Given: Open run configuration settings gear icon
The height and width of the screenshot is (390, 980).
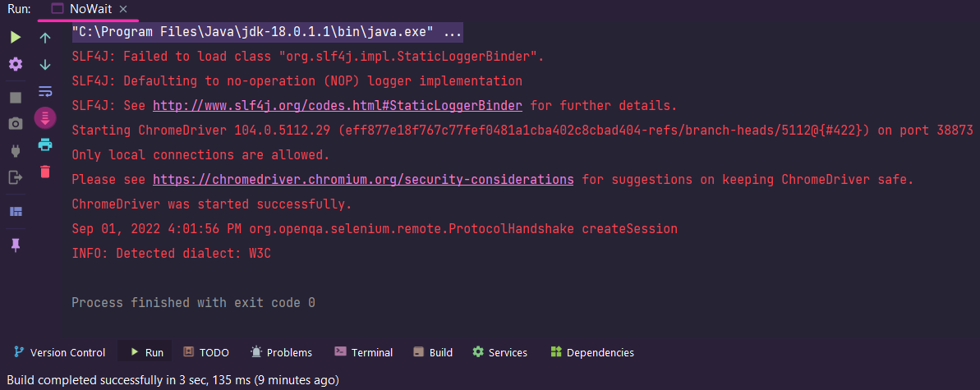Looking at the screenshot, I should click(16, 64).
